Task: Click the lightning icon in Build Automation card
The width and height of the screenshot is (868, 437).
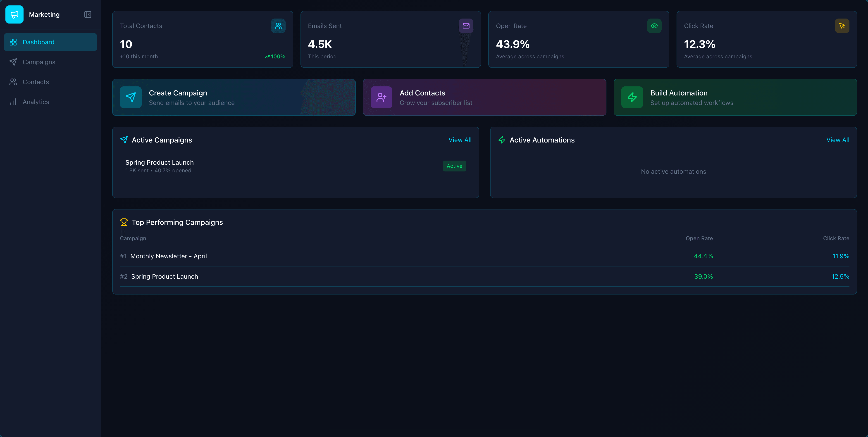Action: pyautogui.click(x=632, y=97)
